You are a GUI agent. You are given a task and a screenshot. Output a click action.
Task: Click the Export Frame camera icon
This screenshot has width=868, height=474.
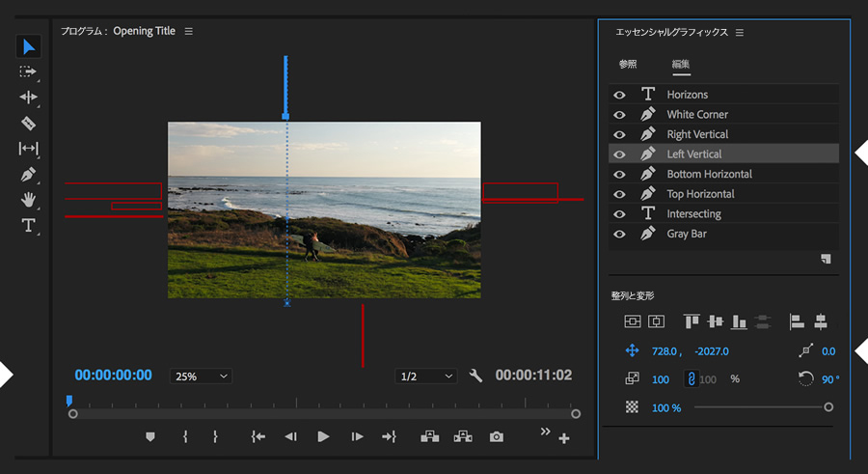[x=496, y=436]
